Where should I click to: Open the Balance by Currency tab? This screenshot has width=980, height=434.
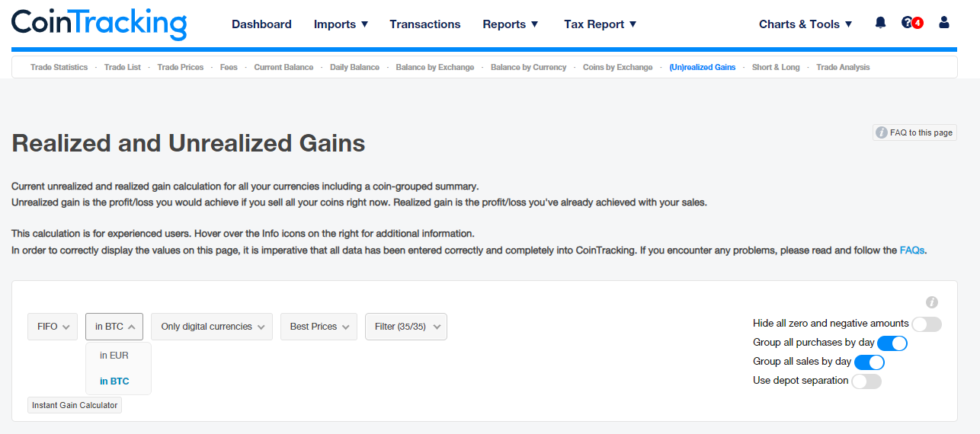tap(528, 67)
